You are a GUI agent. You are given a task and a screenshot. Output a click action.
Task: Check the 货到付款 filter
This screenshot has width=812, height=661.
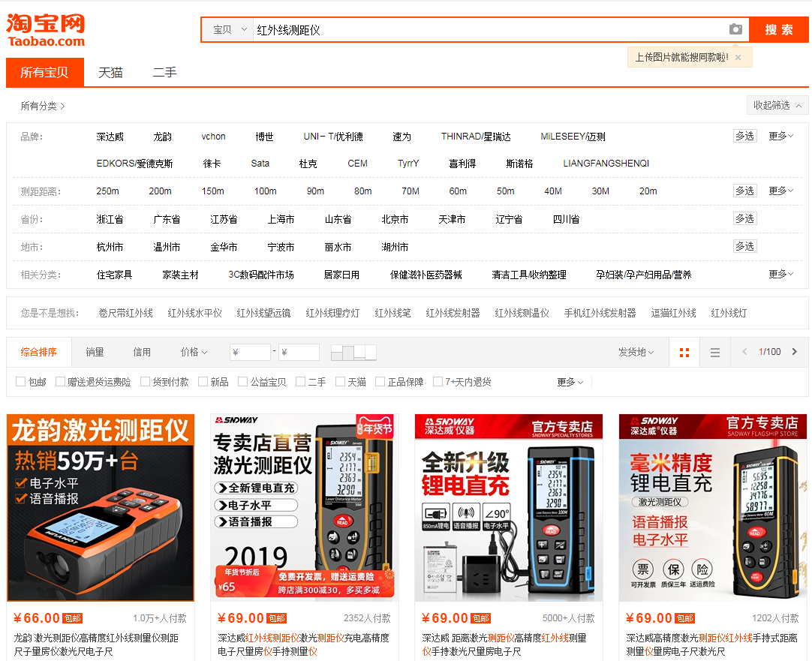pos(145,381)
